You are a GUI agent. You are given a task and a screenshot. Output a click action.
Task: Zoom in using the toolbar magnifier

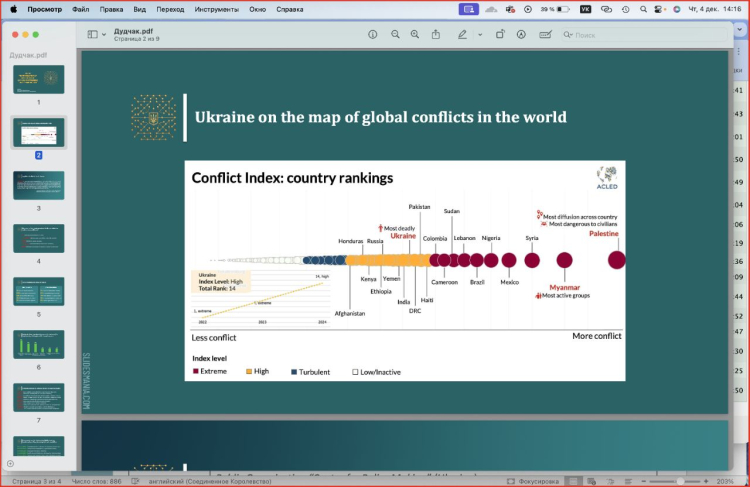pyautogui.click(x=415, y=34)
